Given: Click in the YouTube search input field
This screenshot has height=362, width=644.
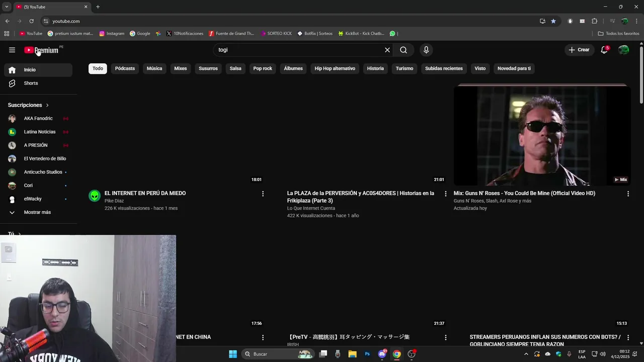Looking at the screenshot, I should 299,50.
